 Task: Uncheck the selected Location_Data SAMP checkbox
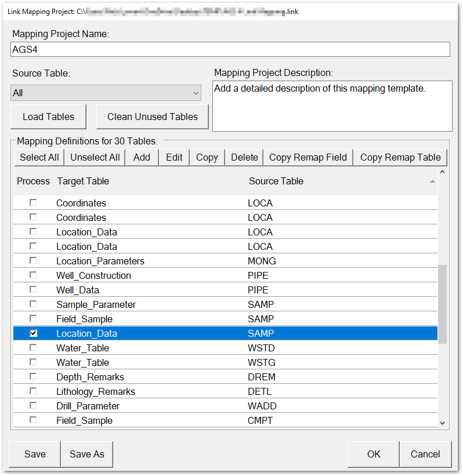[x=33, y=333]
